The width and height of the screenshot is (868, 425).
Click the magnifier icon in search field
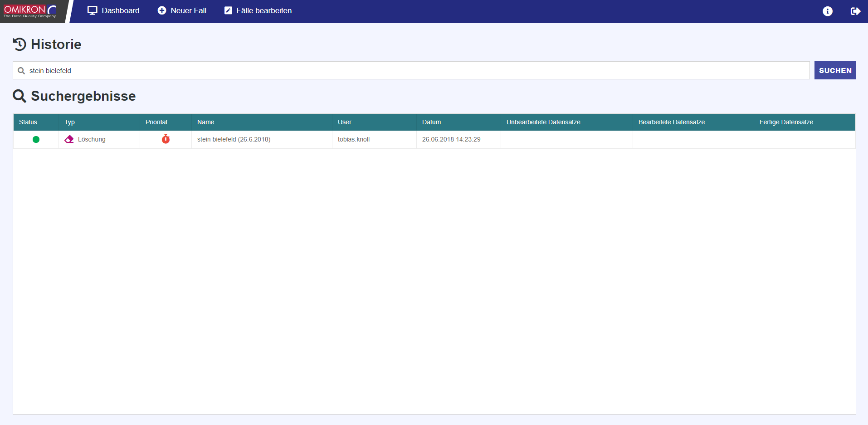pyautogui.click(x=21, y=71)
